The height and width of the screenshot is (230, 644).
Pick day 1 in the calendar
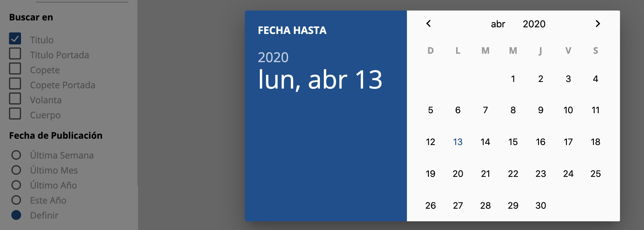point(513,79)
